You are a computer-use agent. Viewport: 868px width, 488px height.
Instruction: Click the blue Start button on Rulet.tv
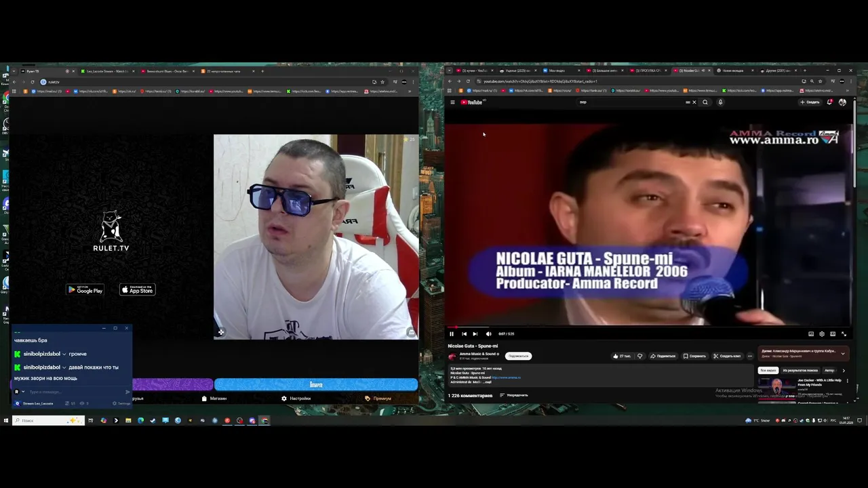point(316,384)
